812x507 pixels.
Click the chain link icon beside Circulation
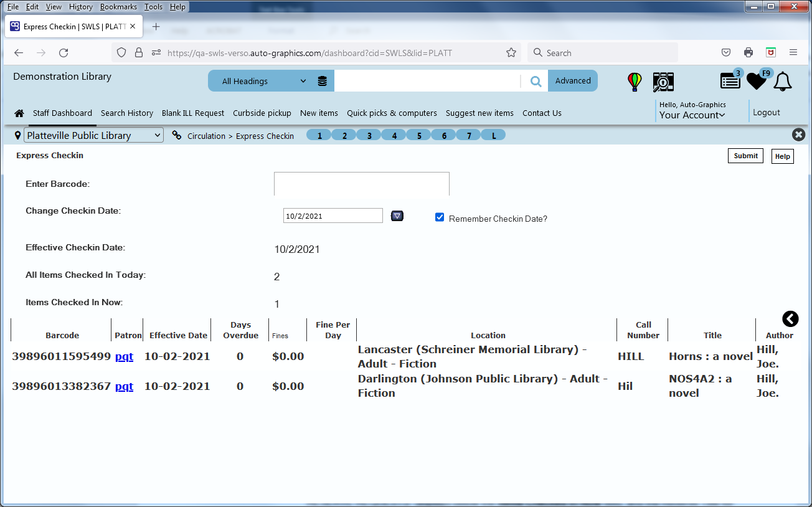click(x=177, y=135)
